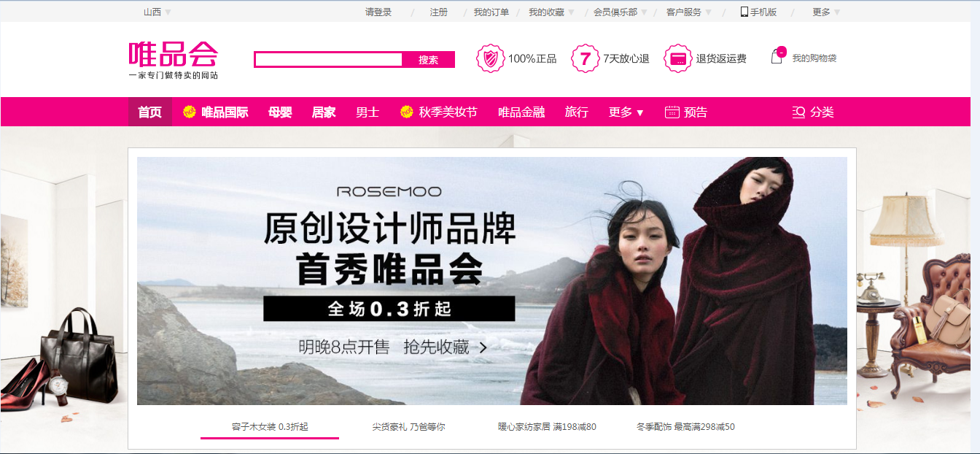Expand the 更多 menu in pink navigation bar
Viewport: 980px width, 454px height.
[x=626, y=112]
